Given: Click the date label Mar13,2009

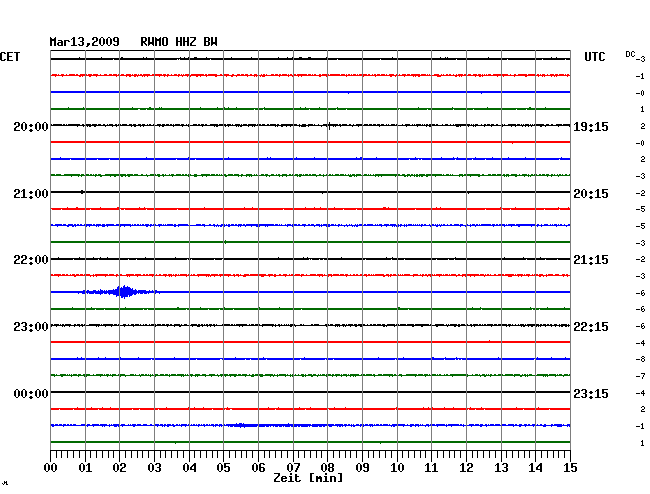Looking at the screenshot, I should (x=85, y=42).
